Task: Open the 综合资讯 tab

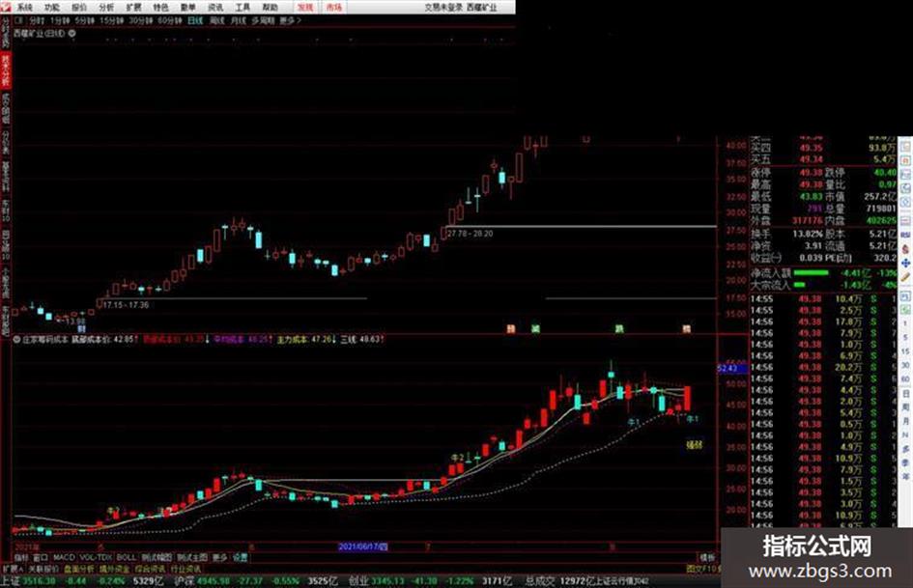Action: click(x=150, y=568)
